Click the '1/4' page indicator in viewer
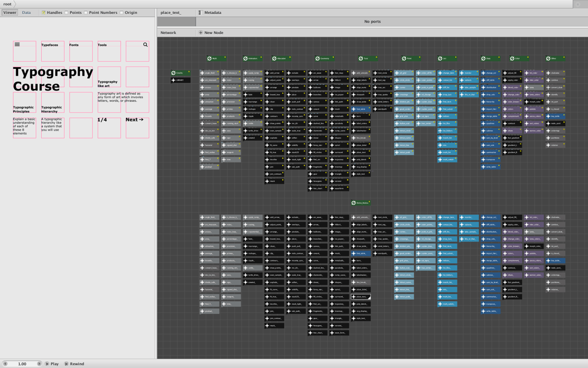Screen dimensions: 588x368 (102, 120)
